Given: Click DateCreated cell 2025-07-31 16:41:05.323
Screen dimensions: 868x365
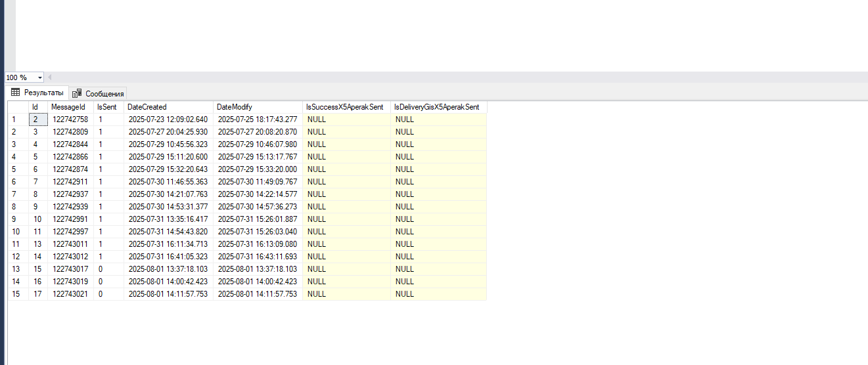Looking at the screenshot, I should (x=169, y=257).
